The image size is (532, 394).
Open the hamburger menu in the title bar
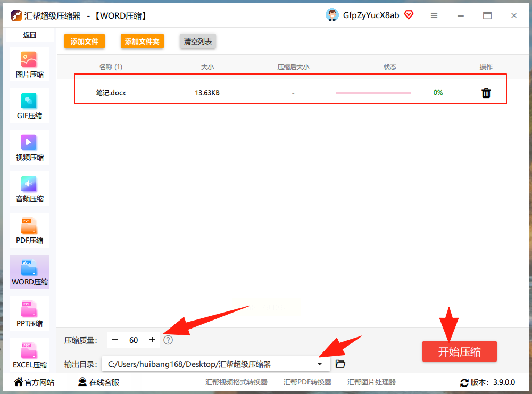tap(434, 15)
